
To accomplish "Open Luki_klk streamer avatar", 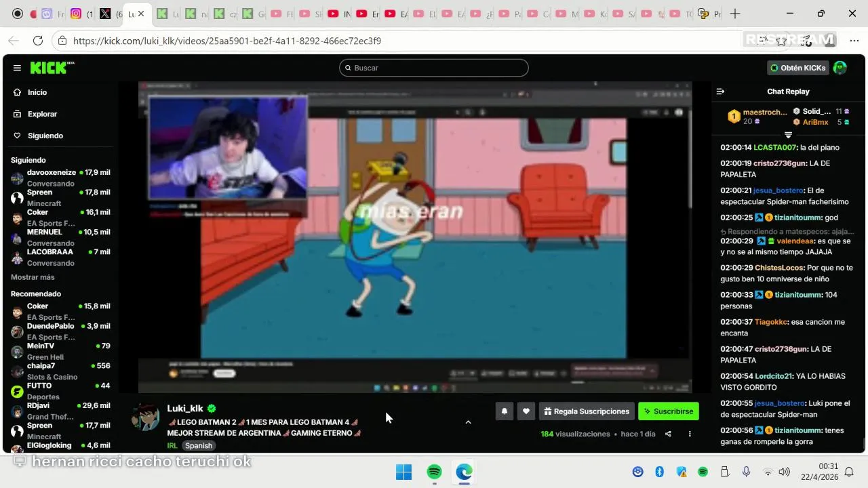I will (x=146, y=417).
